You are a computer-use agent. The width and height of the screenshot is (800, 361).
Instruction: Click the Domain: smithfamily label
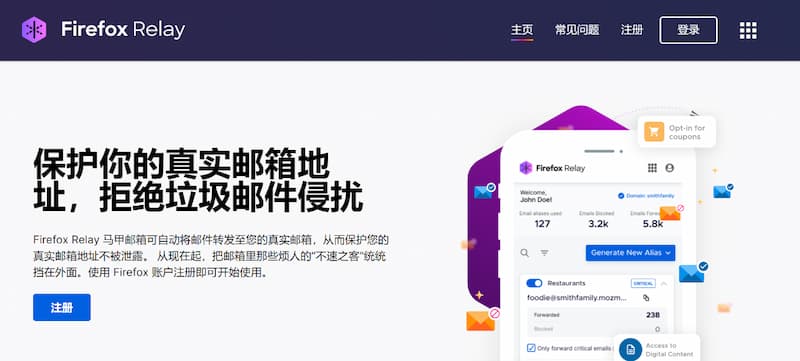[646, 195]
